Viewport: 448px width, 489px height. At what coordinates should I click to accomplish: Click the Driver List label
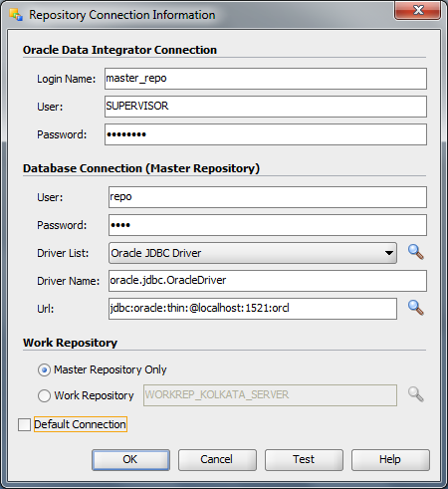click(x=63, y=253)
